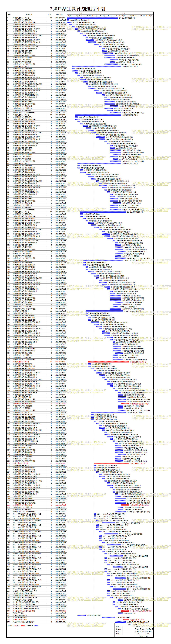The height and width of the screenshot is (644, 171).
Task: Click the 图例 legend label
Action: [x=10, y=625]
